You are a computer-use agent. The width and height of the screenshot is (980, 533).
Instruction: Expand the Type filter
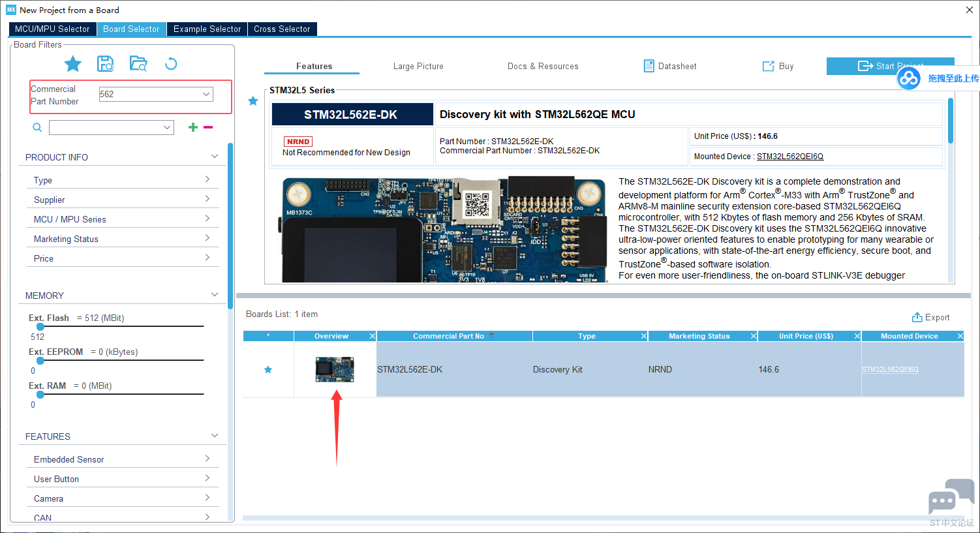pos(207,179)
